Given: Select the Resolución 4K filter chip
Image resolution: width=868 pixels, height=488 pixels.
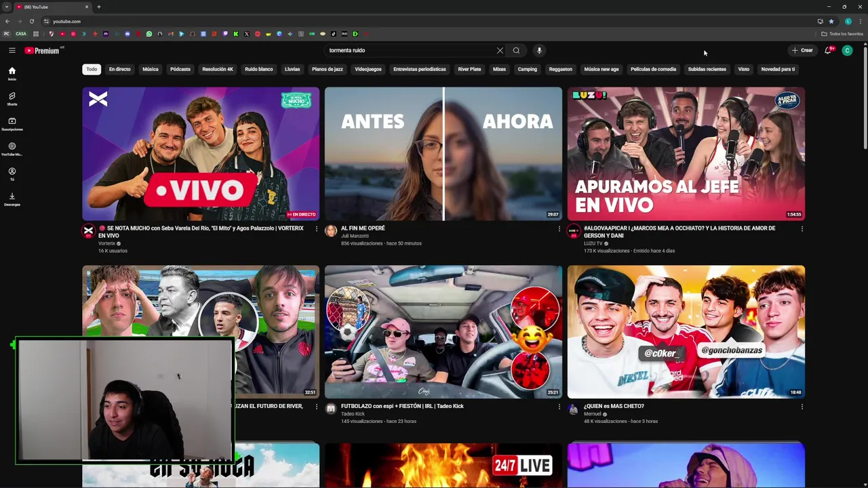Looking at the screenshot, I should click(218, 69).
